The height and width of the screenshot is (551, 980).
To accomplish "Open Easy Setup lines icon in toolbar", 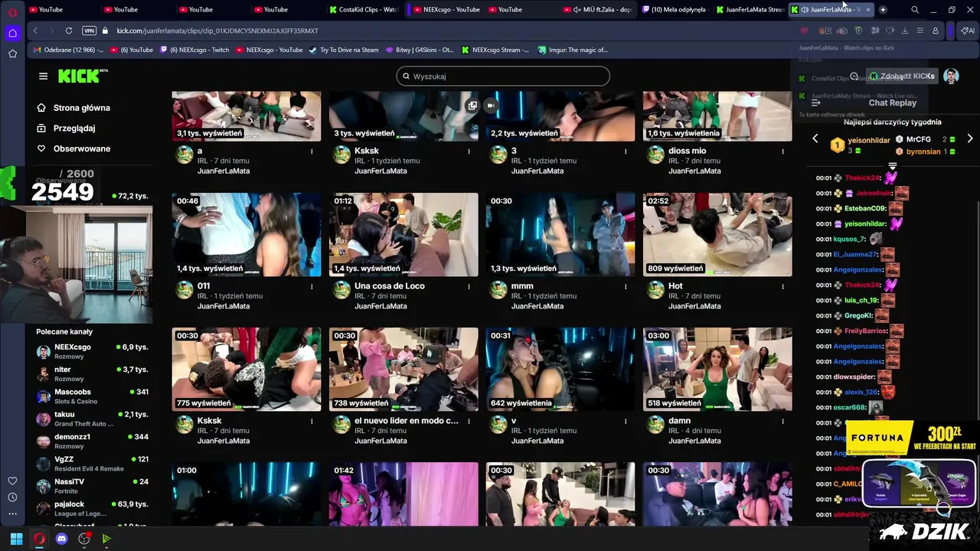I will tap(920, 31).
